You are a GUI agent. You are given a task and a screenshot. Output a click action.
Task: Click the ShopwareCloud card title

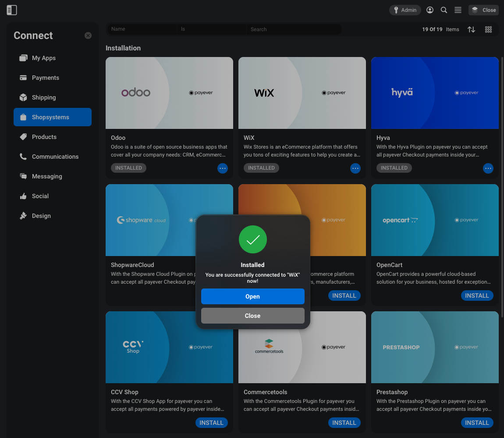coord(132,265)
